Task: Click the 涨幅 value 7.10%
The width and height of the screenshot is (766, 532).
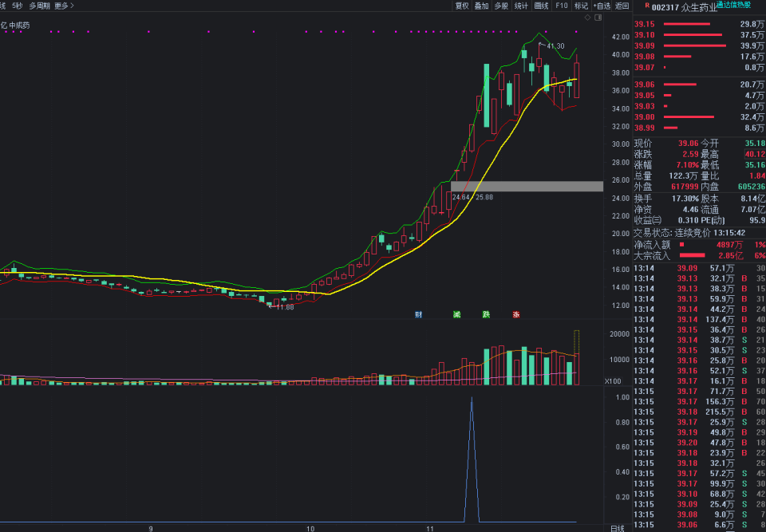Action: (688, 165)
